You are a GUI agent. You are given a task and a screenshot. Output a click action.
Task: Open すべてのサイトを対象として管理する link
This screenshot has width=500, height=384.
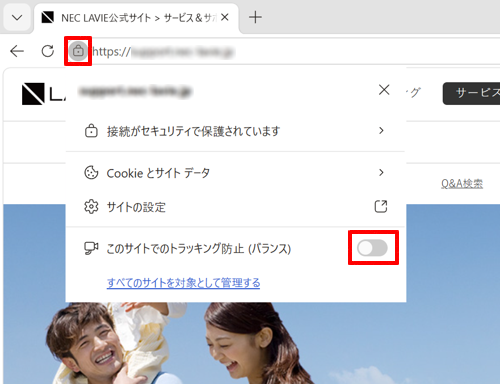183,283
